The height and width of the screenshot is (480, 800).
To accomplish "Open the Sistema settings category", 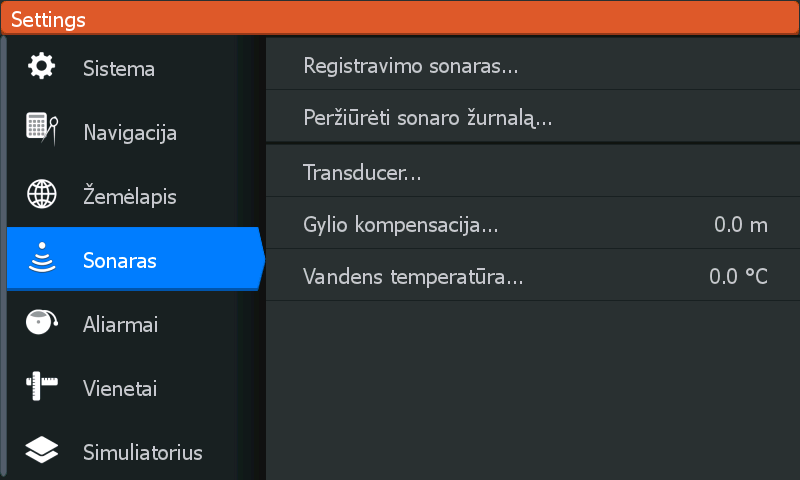I will (119, 69).
